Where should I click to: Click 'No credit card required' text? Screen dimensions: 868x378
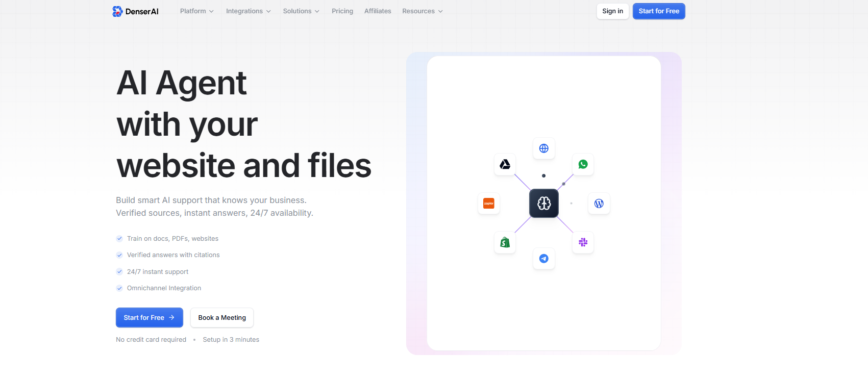[x=151, y=340]
